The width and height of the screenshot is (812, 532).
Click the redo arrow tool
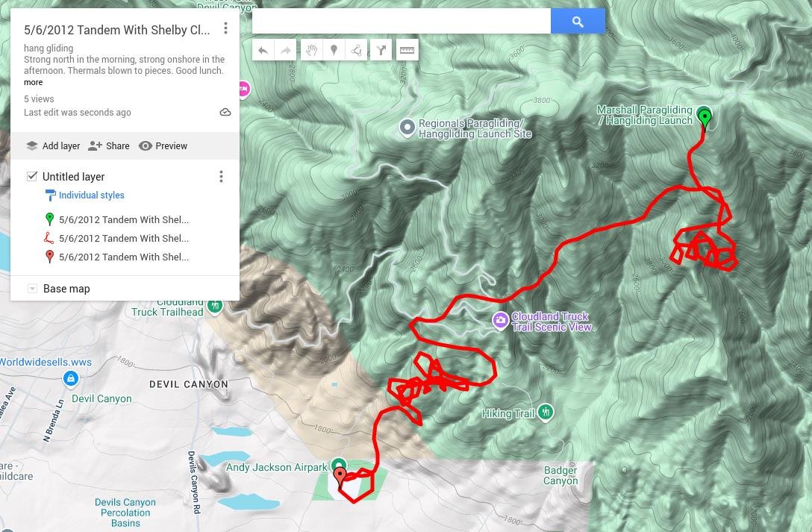(285, 50)
